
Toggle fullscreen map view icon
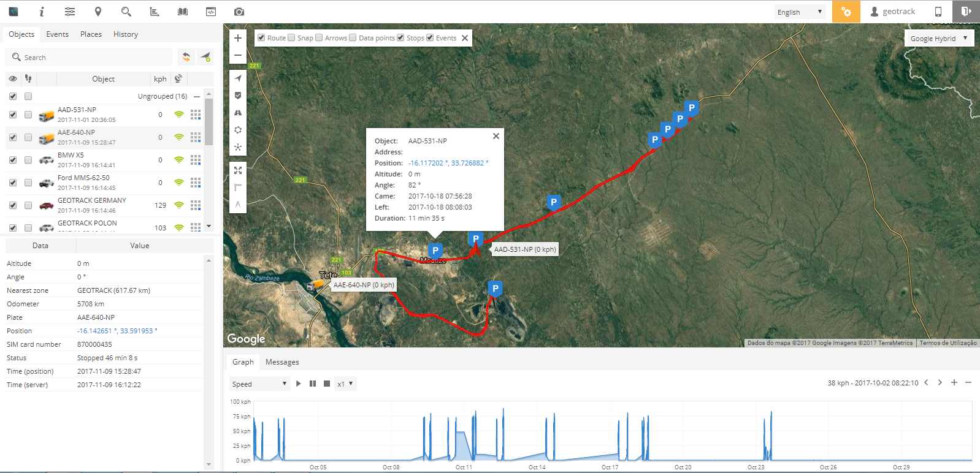tap(238, 170)
